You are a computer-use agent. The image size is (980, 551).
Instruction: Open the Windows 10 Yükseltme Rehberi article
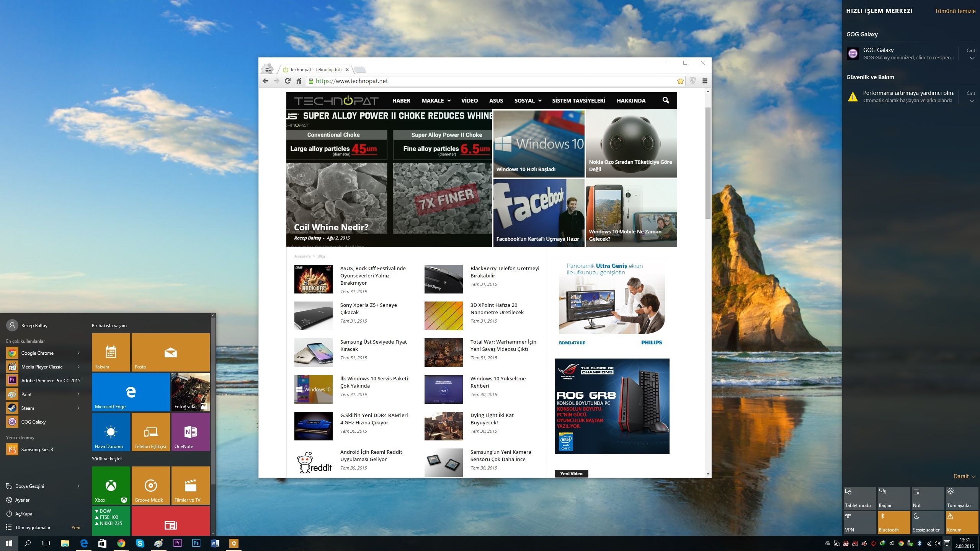[x=498, y=382]
